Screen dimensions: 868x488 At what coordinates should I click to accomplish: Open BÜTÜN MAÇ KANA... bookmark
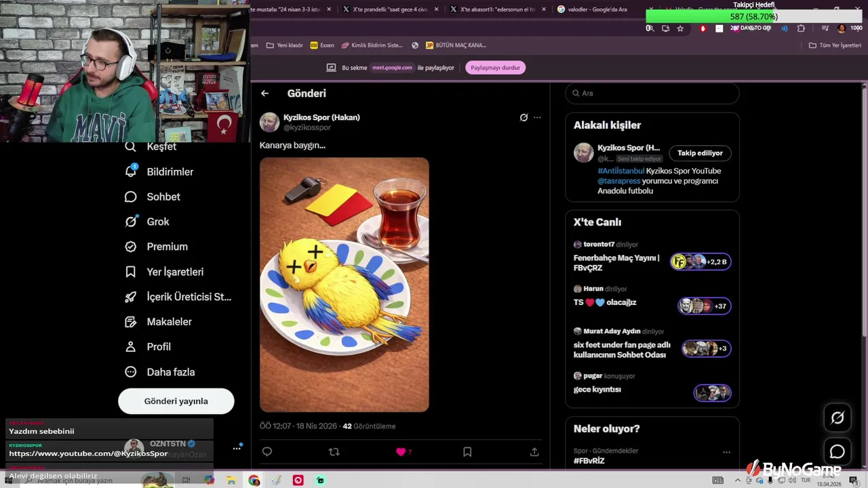pyautogui.click(x=456, y=45)
